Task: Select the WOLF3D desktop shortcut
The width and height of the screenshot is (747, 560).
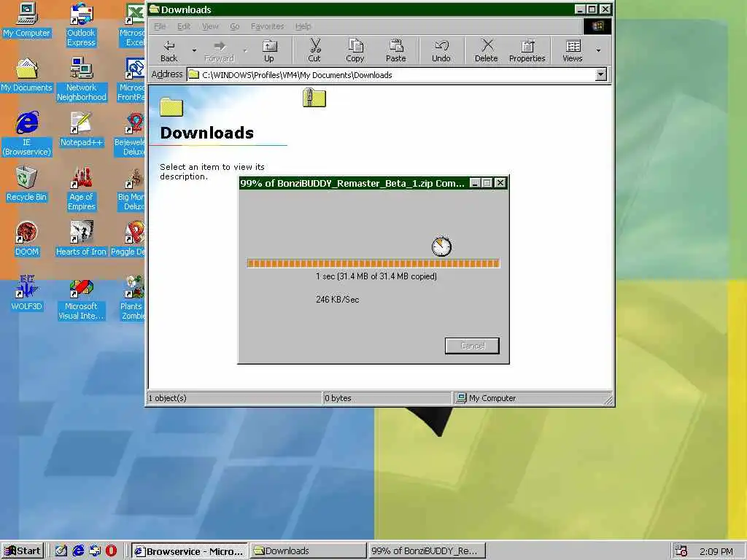Action: (26, 293)
